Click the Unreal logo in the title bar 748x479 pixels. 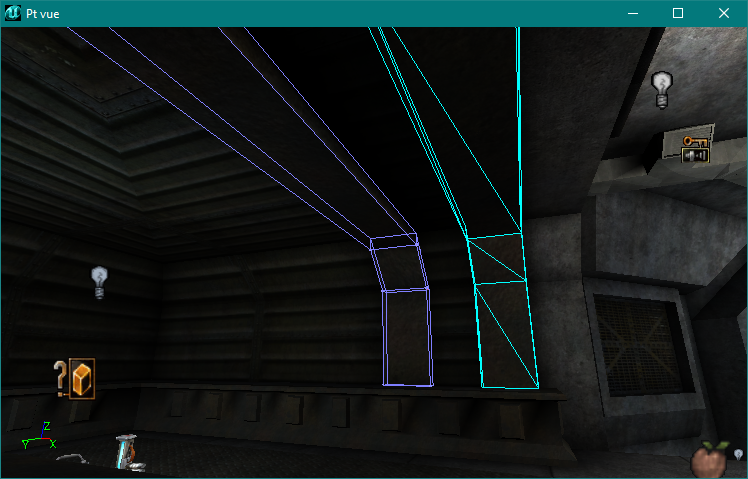(x=13, y=13)
